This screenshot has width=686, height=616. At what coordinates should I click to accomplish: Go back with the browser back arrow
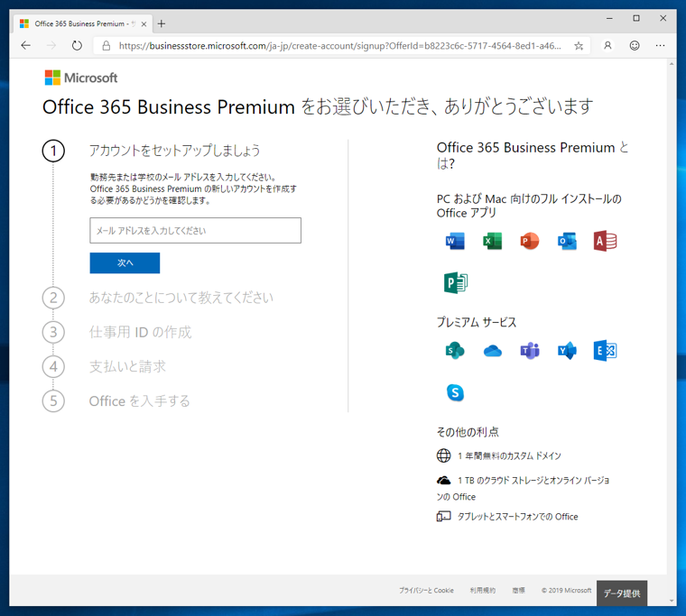click(x=26, y=45)
